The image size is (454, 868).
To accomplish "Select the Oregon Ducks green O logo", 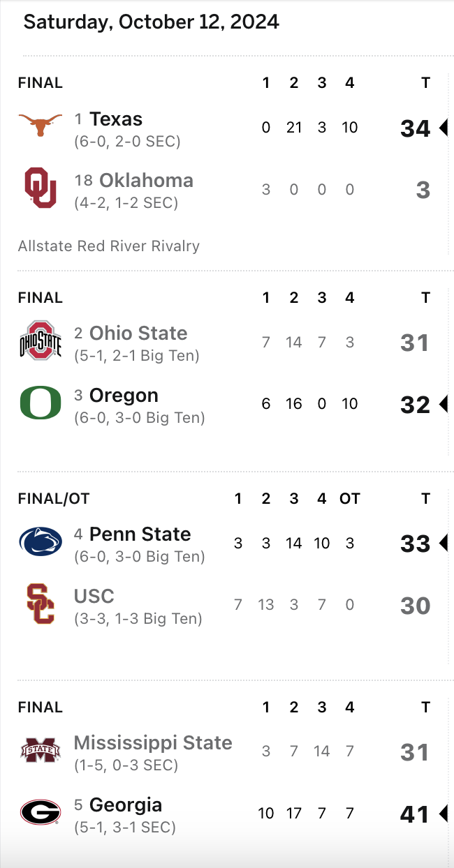I will pyautogui.click(x=40, y=403).
